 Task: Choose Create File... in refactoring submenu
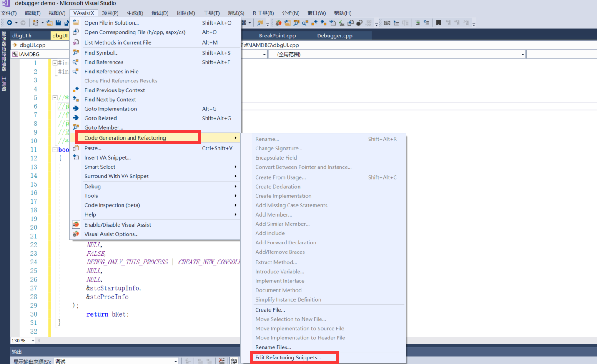click(x=323, y=310)
